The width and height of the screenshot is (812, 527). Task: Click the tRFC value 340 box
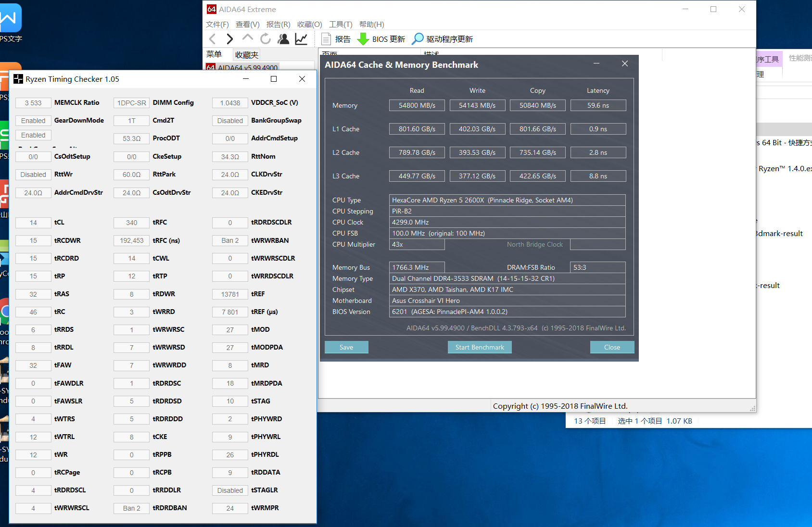(131, 223)
